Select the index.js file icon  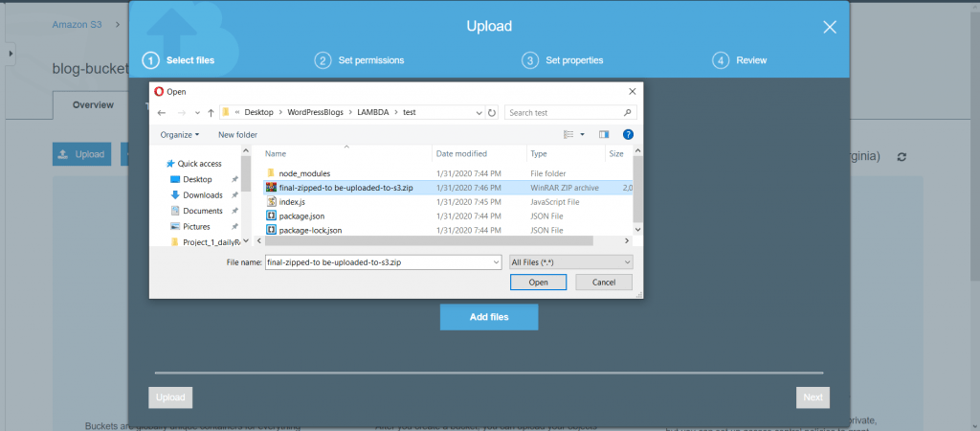point(272,202)
